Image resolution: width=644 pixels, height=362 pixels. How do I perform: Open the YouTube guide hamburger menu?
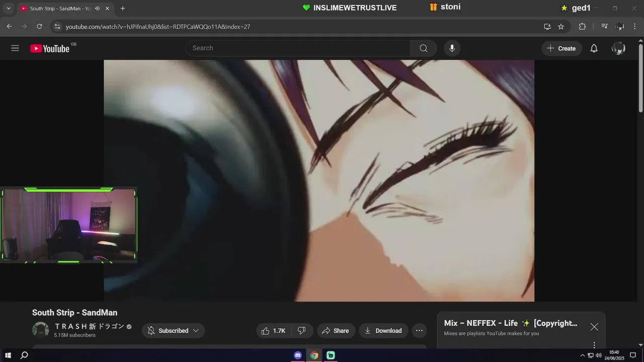click(x=15, y=48)
